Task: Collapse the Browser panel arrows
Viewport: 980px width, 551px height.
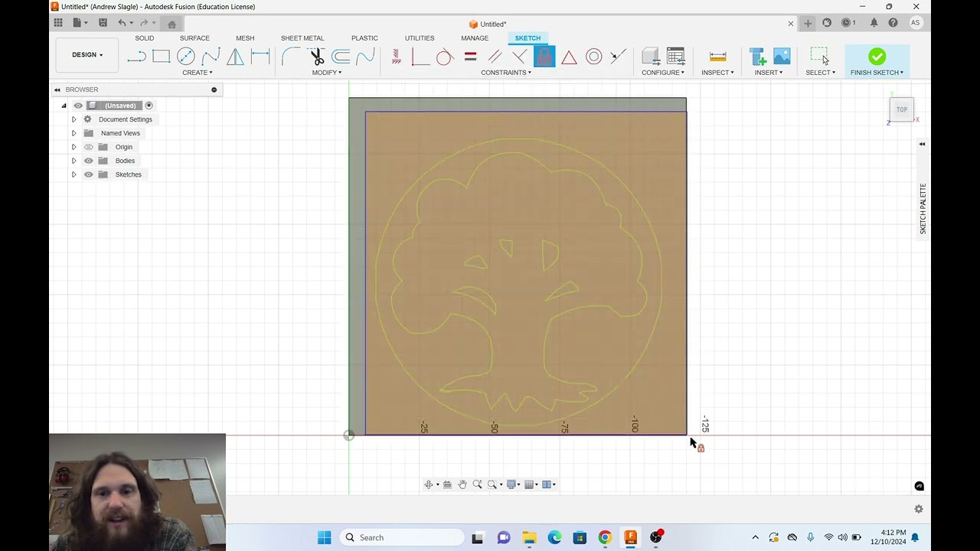Action: (x=57, y=90)
